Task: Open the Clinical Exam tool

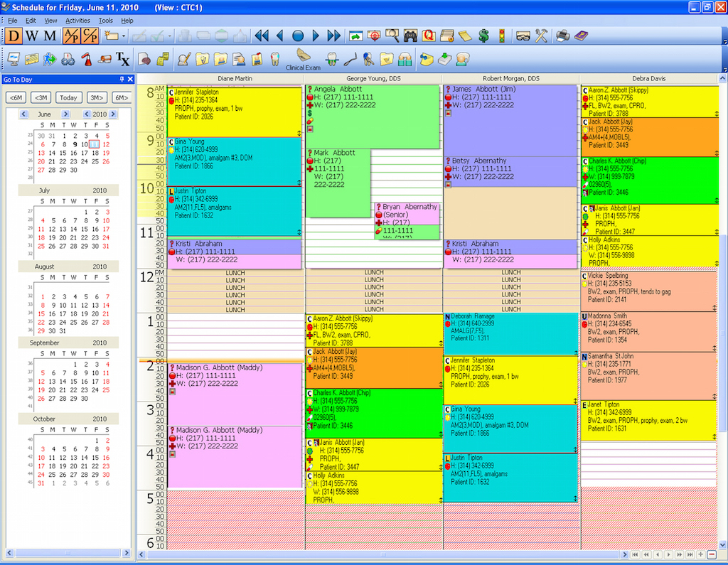Action: pos(303,60)
